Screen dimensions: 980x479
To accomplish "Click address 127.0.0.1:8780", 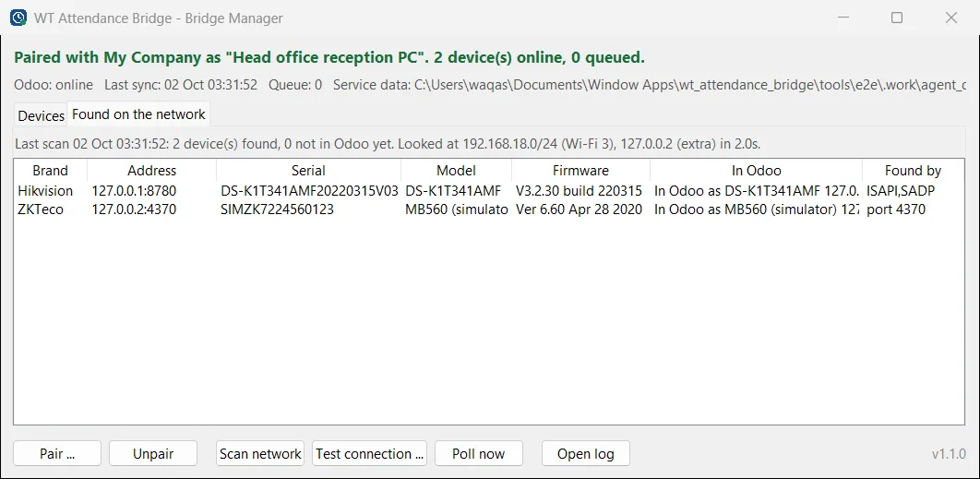I will pos(134,191).
